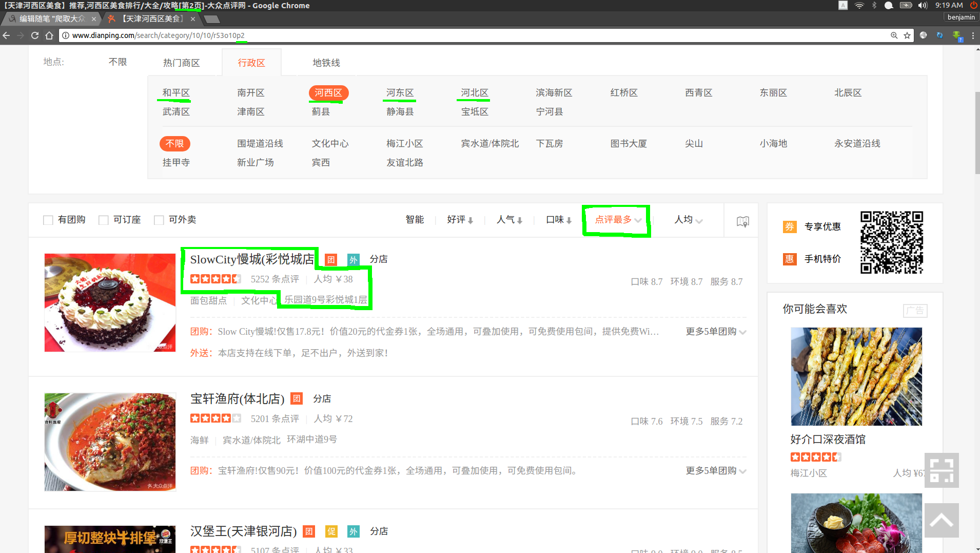980x553 pixels.
Task: Open the Bluetooth tray icon
Action: [874, 6]
